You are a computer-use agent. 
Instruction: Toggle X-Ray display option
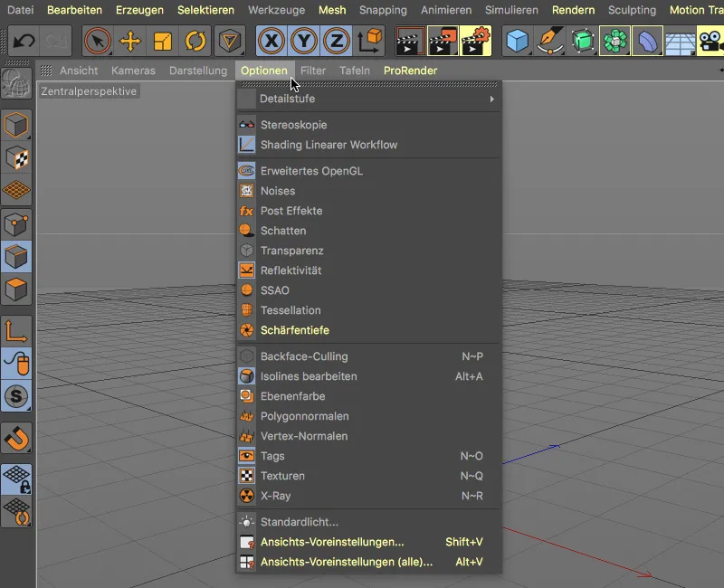[368, 496]
